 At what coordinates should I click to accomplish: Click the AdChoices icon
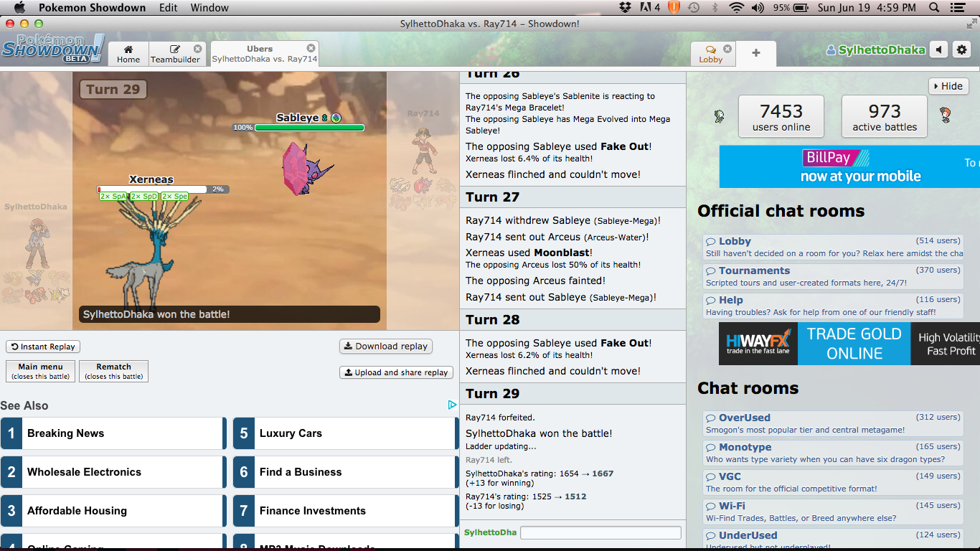[452, 405]
